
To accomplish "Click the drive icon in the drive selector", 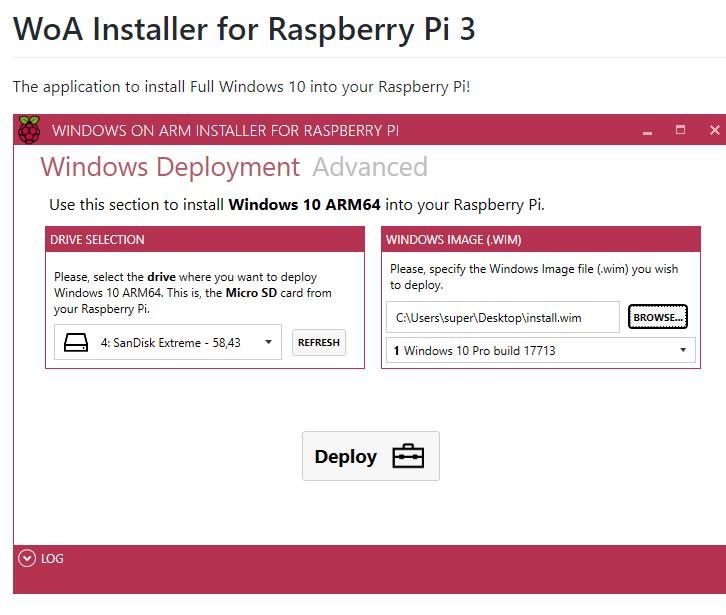I will tap(76, 343).
